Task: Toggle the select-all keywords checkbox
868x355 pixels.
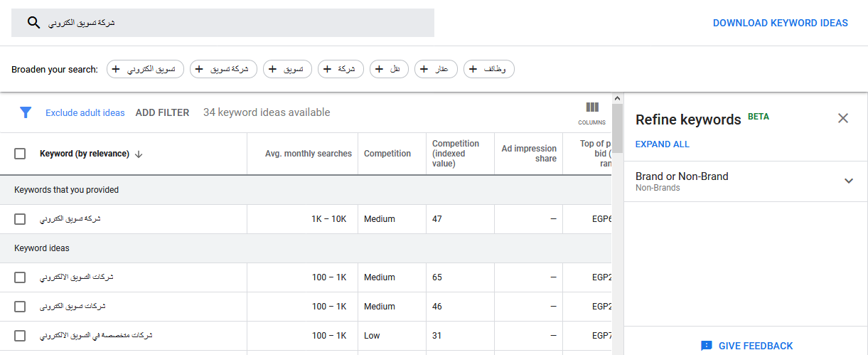Action: click(20, 154)
